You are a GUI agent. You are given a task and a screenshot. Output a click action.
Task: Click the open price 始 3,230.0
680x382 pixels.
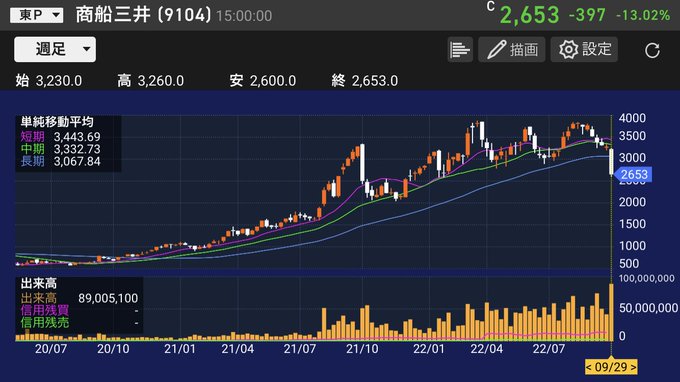(x=49, y=81)
